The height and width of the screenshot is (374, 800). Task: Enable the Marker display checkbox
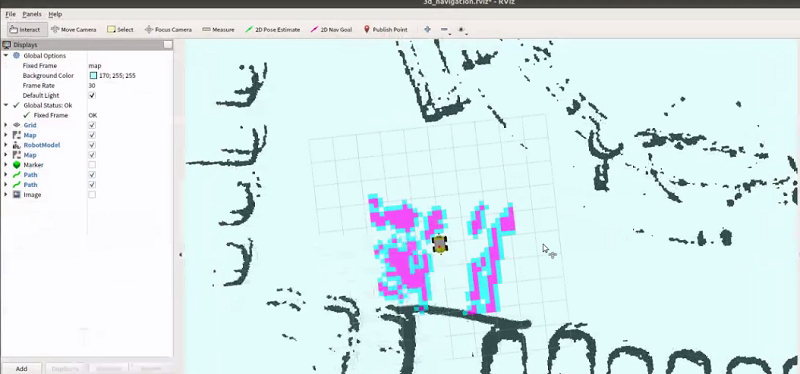coord(92,165)
